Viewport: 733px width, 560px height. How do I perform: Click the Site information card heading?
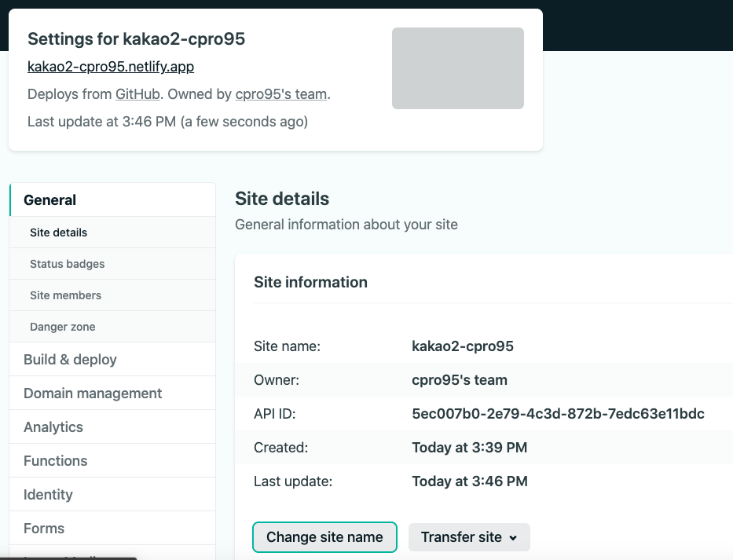pyautogui.click(x=310, y=282)
